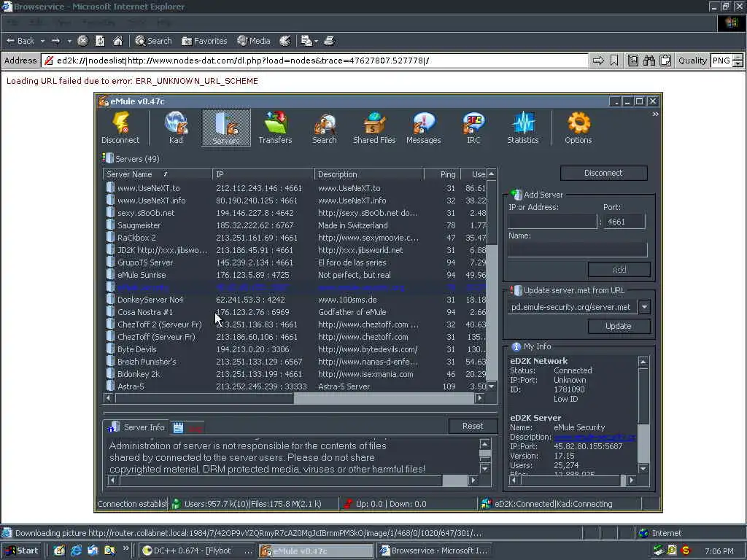Image resolution: width=747 pixels, height=560 pixels.
Task: Click the browser Refresh icon
Action: (100, 41)
